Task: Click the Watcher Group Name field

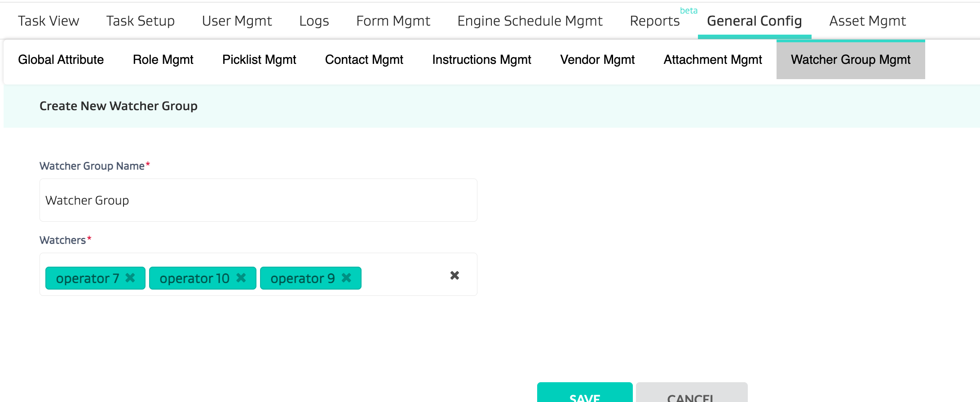Action: tap(258, 200)
